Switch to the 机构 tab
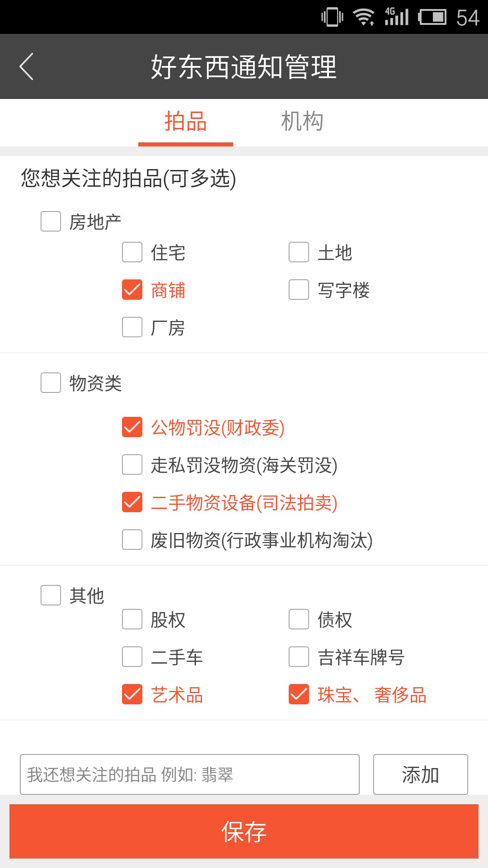 click(x=302, y=122)
